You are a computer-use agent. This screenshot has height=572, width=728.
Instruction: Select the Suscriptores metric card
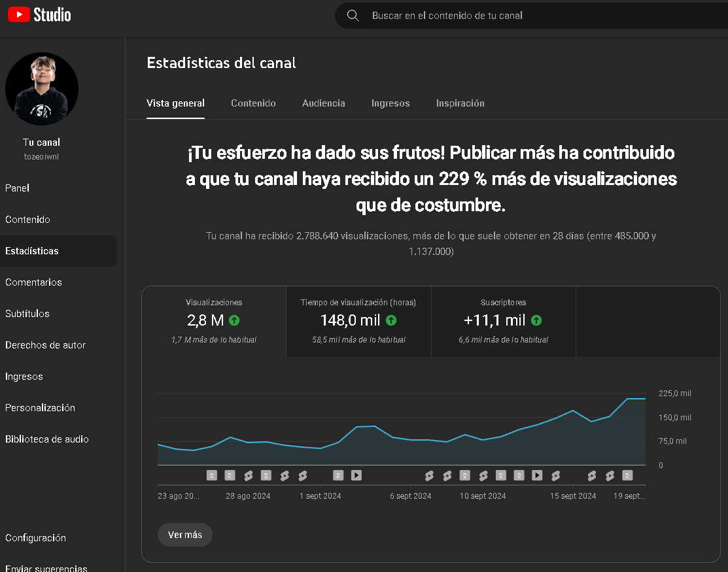coord(503,321)
